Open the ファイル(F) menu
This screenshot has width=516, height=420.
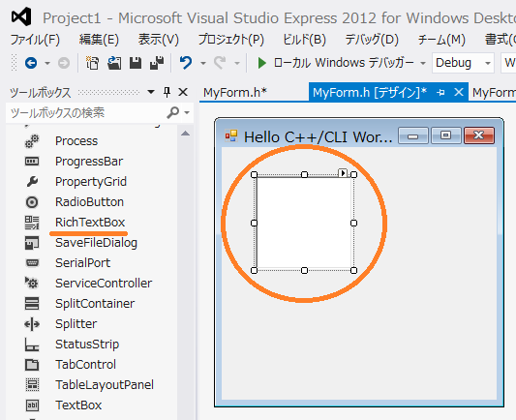[35, 40]
